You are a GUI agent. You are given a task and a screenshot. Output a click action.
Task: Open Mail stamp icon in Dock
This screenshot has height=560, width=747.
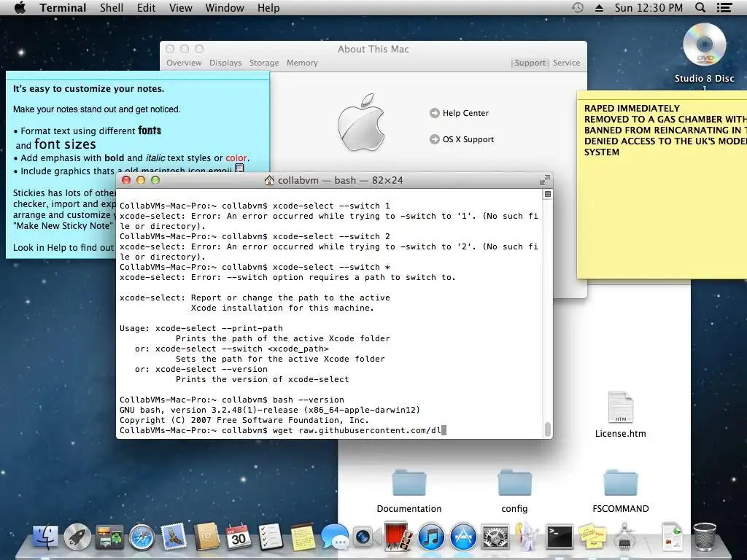pos(174,537)
